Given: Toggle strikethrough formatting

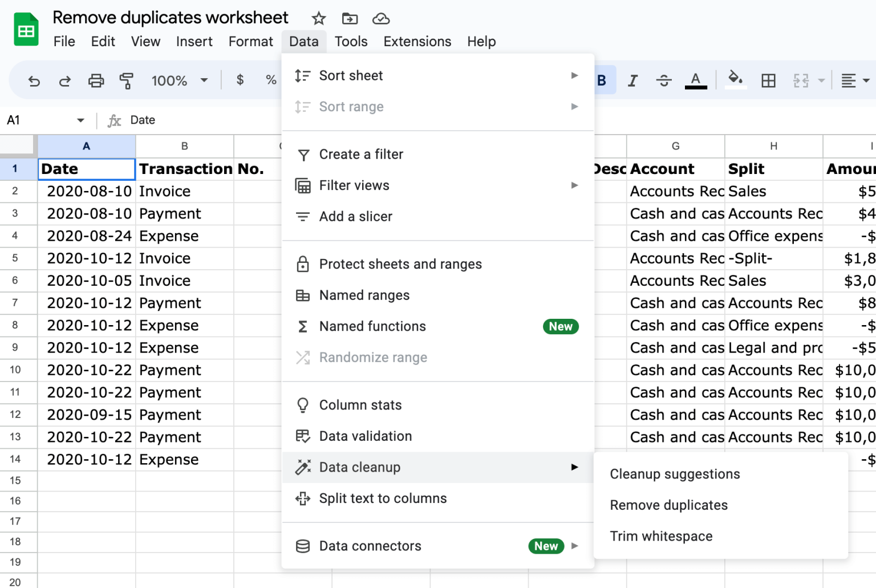Looking at the screenshot, I should click(663, 80).
